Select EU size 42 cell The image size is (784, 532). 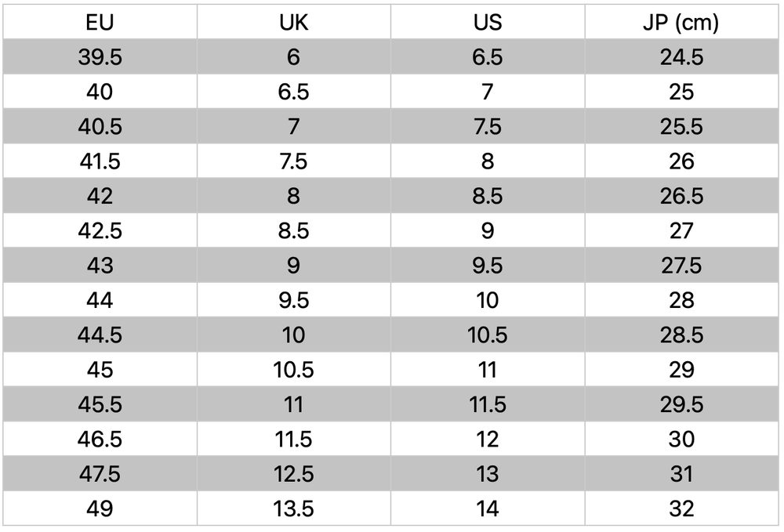click(x=100, y=196)
